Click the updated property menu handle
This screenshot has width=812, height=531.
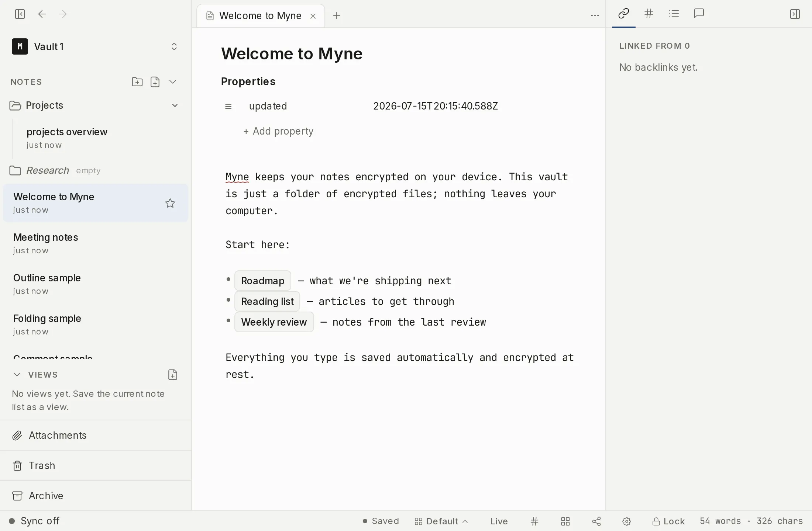228,107
